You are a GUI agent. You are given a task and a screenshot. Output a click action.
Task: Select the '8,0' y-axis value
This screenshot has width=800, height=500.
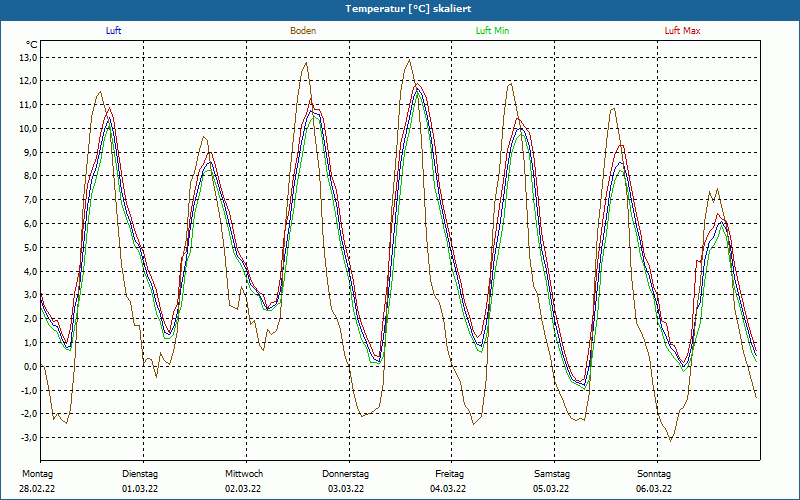click(x=30, y=176)
